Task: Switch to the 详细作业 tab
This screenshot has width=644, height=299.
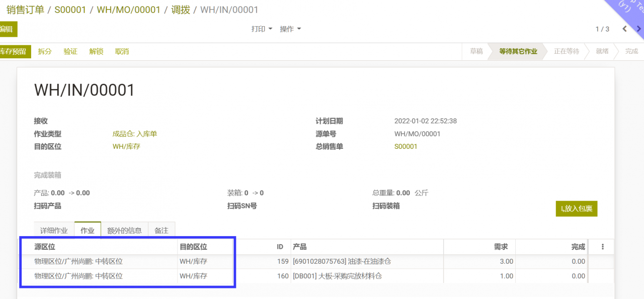Action: (x=54, y=231)
